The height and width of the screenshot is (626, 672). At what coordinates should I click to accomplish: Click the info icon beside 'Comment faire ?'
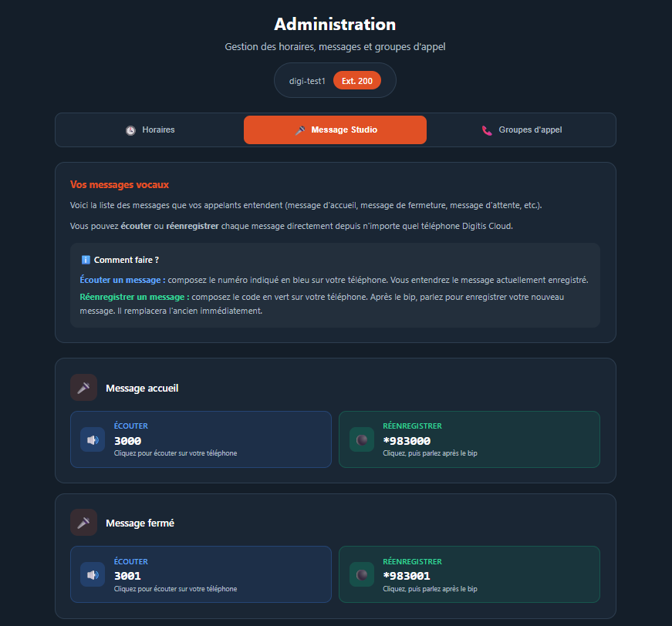click(86, 259)
